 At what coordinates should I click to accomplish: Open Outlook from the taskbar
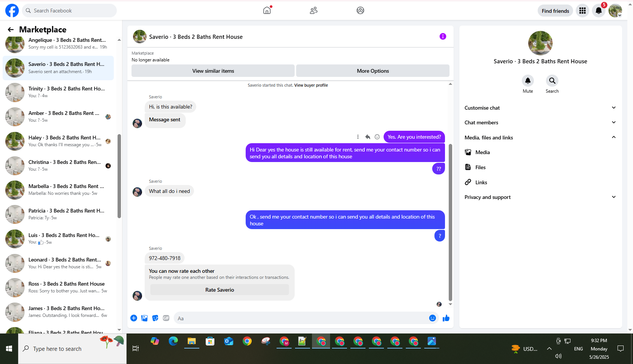coord(229,341)
